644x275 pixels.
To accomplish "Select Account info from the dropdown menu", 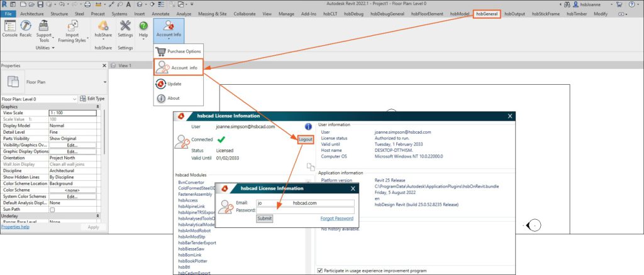I will [x=179, y=67].
